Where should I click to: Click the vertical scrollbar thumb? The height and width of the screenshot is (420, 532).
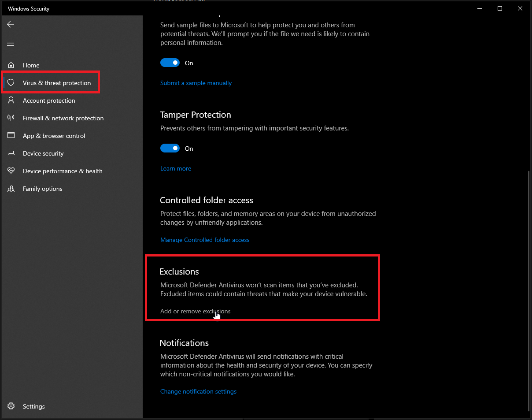[x=529, y=291]
